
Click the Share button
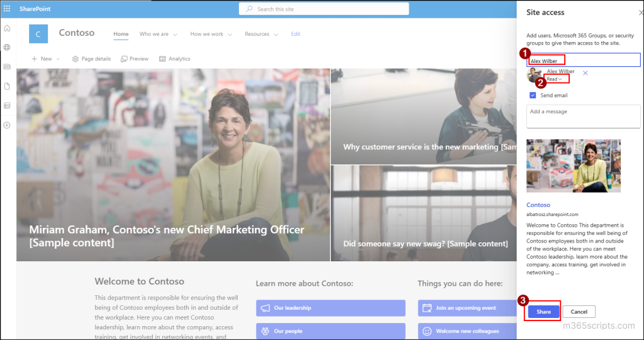click(x=543, y=312)
